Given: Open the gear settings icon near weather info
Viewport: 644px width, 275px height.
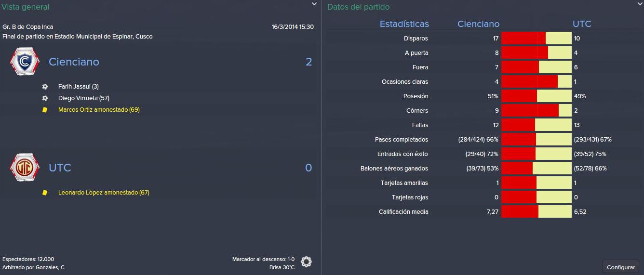Looking at the screenshot, I should click(x=306, y=262).
